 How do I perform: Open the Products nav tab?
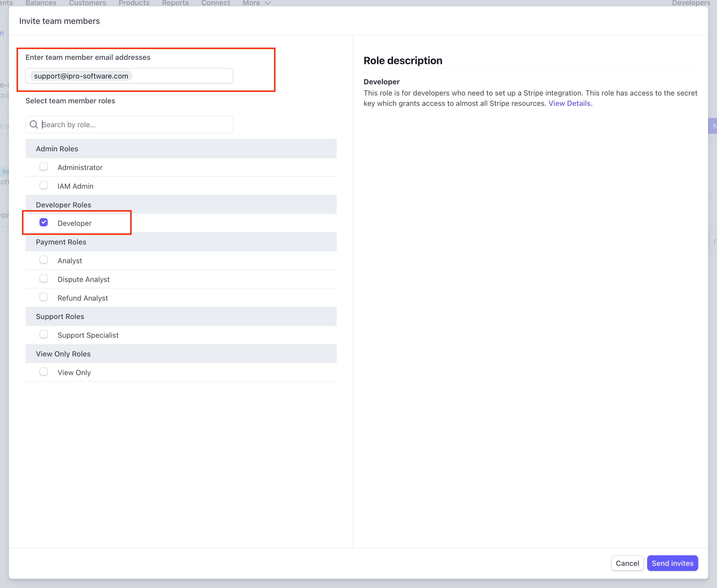coord(134,3)
